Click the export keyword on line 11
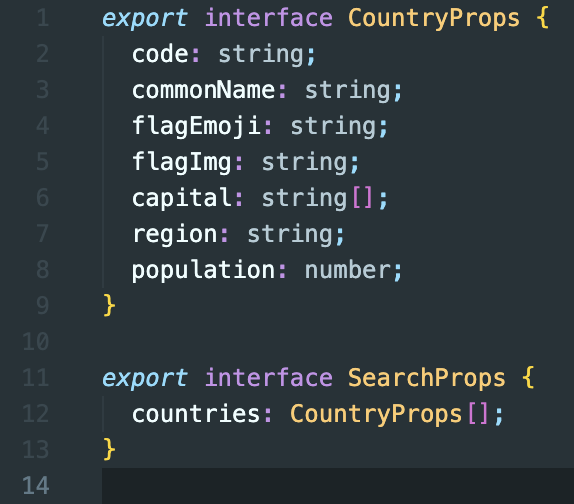The image size is (574, 504). tap(145, 378)
